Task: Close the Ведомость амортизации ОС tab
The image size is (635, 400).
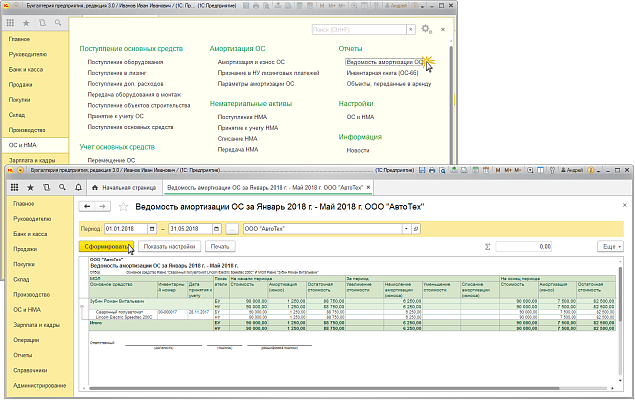Action: point(366,187)
